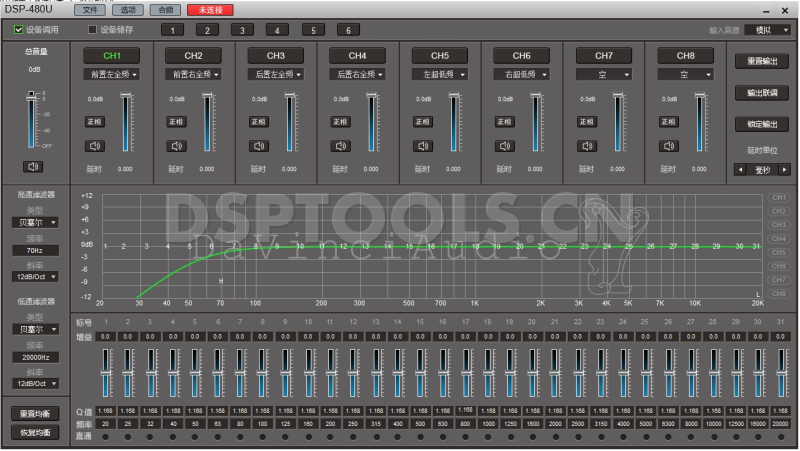Image resolution: width=800 pixels, height=451 pixels.
Task: Mute CH2 with its speaker icon
Action: (x=177, y=146)
